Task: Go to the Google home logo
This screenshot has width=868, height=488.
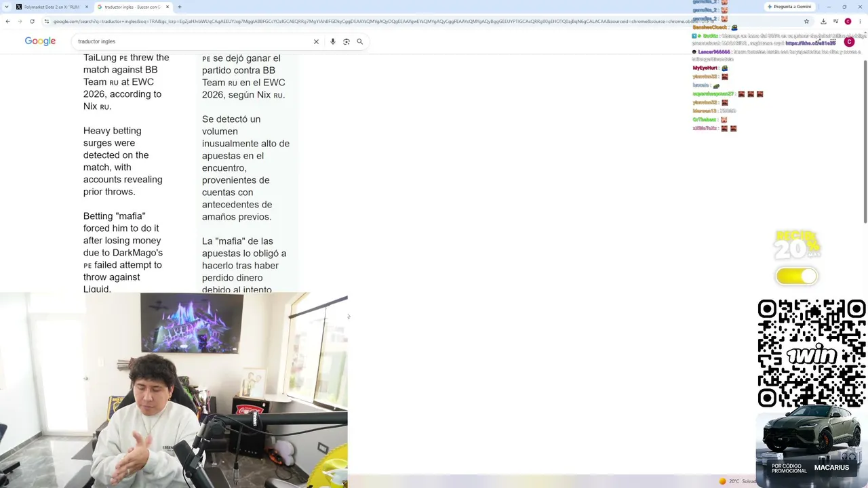Action: pos(40,41)
